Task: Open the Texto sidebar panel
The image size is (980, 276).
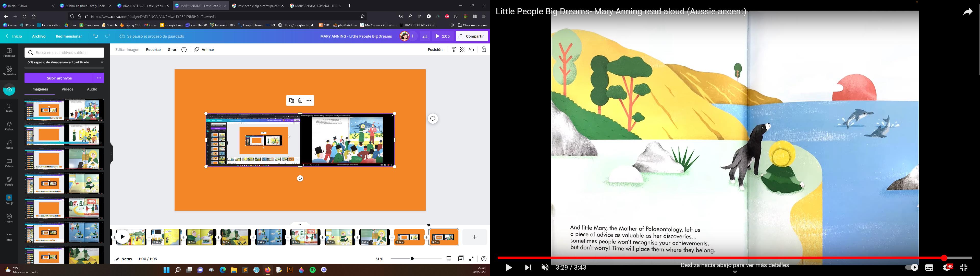Action: coord(9,108)
